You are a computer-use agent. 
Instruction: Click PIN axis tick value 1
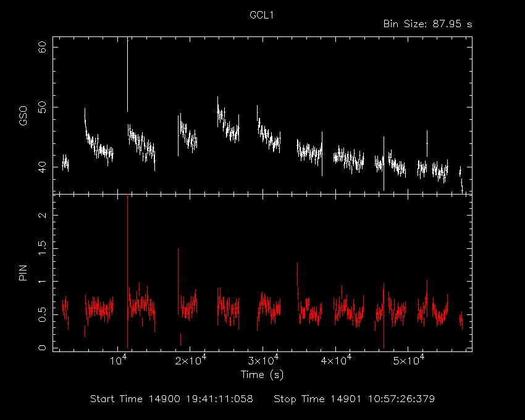click(43, 282)
